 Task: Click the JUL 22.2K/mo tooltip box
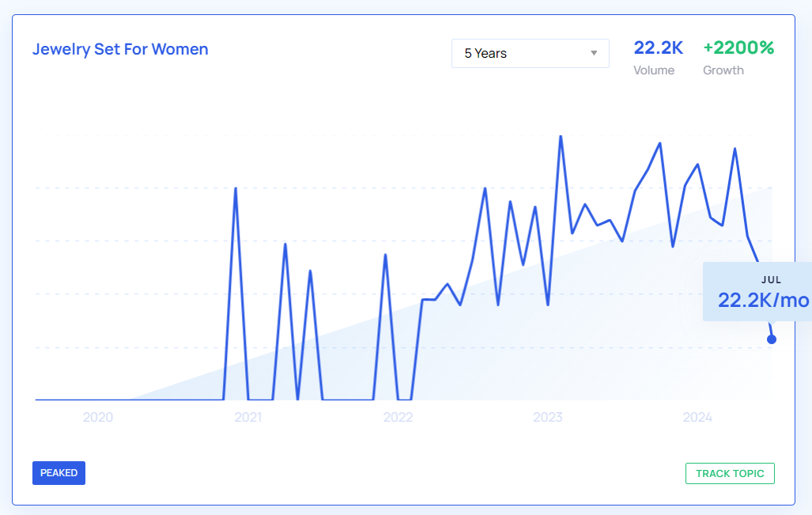pyautogui.click(x=759, y=292)
